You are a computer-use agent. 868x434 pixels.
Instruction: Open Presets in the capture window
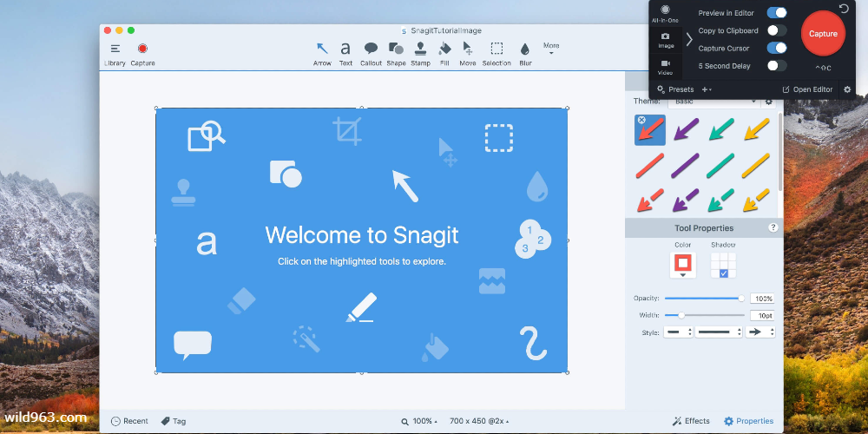click(674, 89)
